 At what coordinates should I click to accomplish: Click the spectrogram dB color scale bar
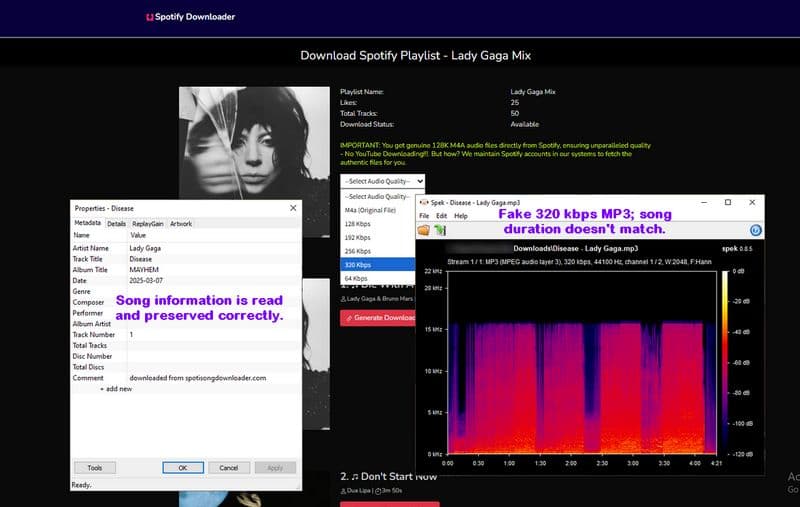point(725,362)
